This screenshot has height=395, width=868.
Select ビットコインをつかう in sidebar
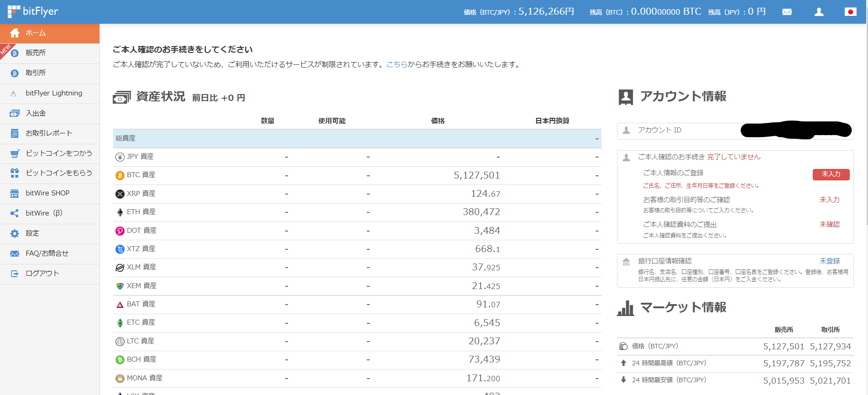click(x=50, y=153)
